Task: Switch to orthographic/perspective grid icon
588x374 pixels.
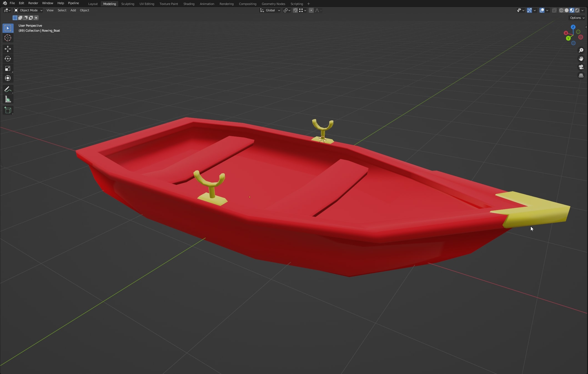Action: point(581,76)
